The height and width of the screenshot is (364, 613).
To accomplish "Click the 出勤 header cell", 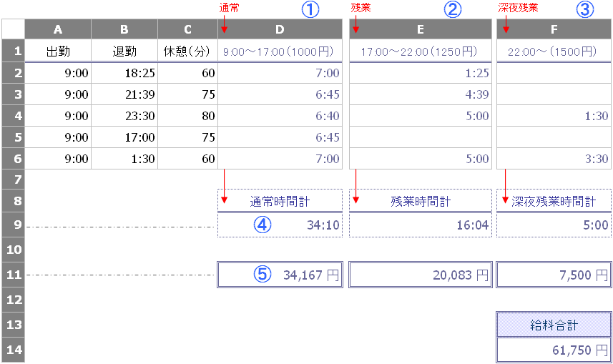I will pyautogui.click(x=58, y=51).
